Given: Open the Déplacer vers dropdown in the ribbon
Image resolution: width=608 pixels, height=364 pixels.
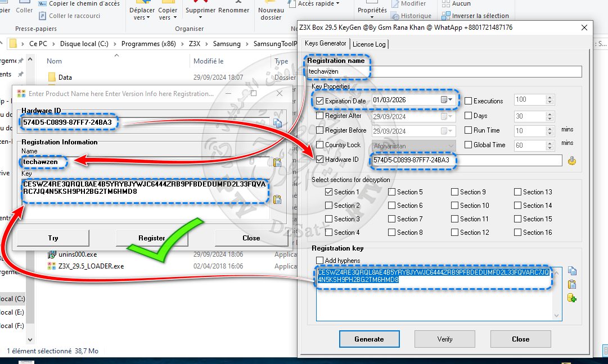Looking at the screenshot, I should tap(142, 13).
